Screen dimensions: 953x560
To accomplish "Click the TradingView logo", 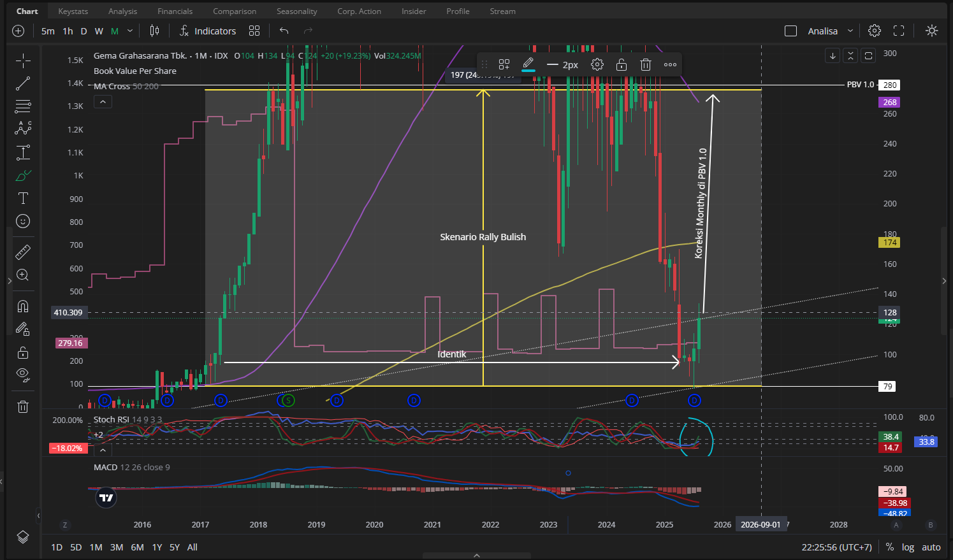I will coord(106,498).
